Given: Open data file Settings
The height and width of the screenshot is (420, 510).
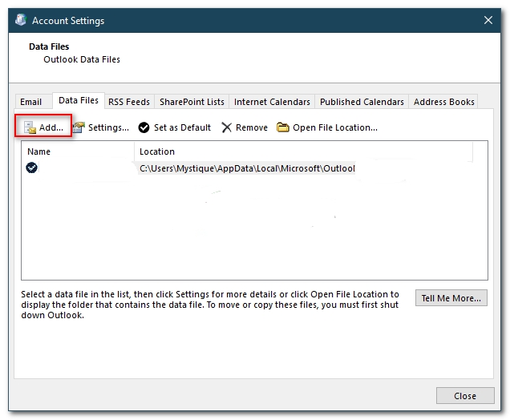Looking at the screenshot, I should click(101, 127).
